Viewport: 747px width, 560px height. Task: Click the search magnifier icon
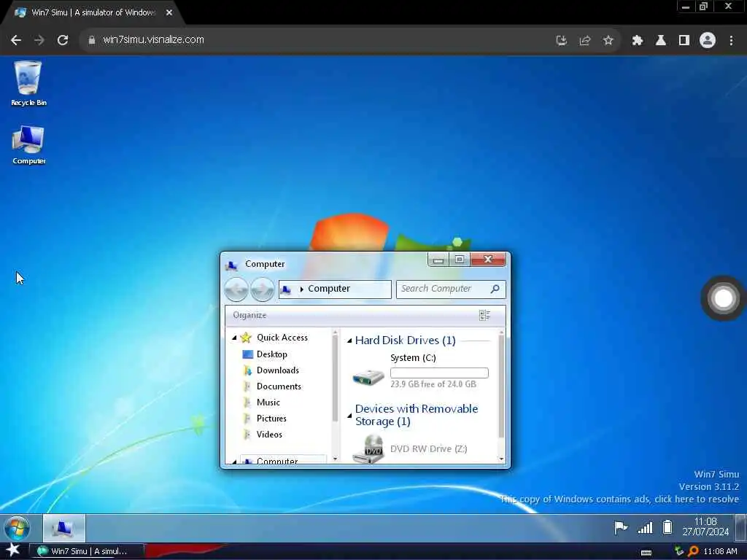coord(495,289)
